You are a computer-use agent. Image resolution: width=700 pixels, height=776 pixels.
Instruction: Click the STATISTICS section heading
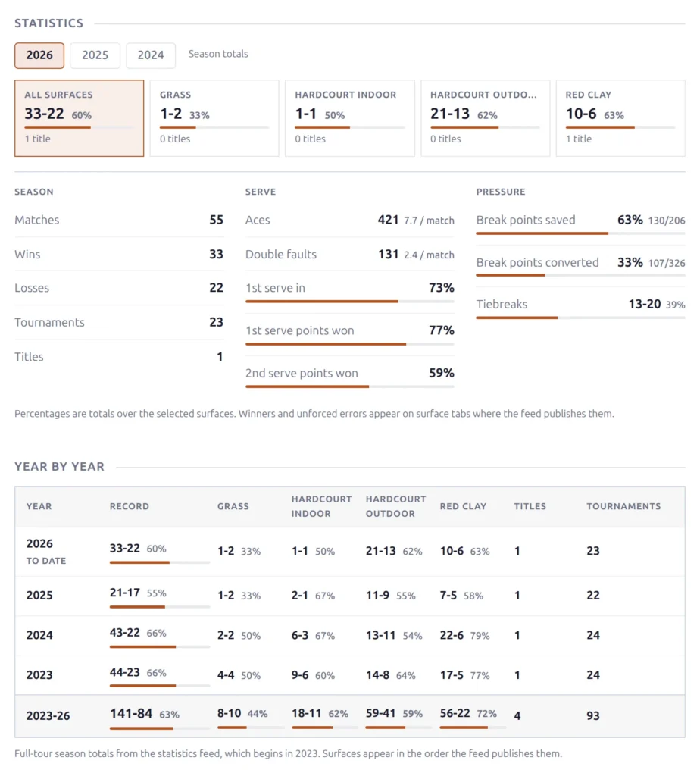point(49,23)
